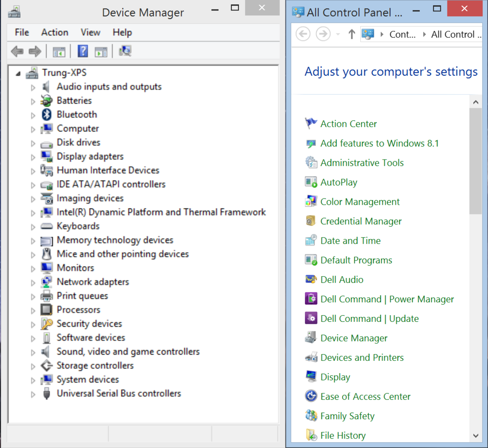Open the Default Programs link

356,260
